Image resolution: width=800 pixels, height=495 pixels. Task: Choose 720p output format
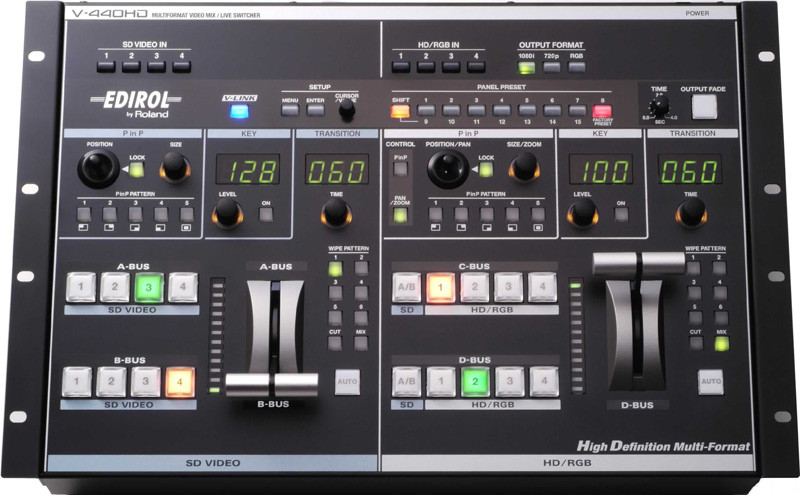552,68
